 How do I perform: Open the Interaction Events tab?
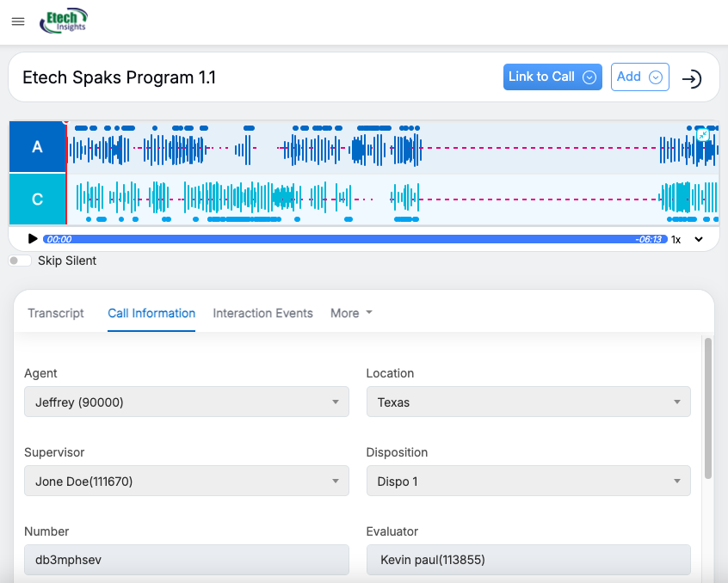pos(262,313)
